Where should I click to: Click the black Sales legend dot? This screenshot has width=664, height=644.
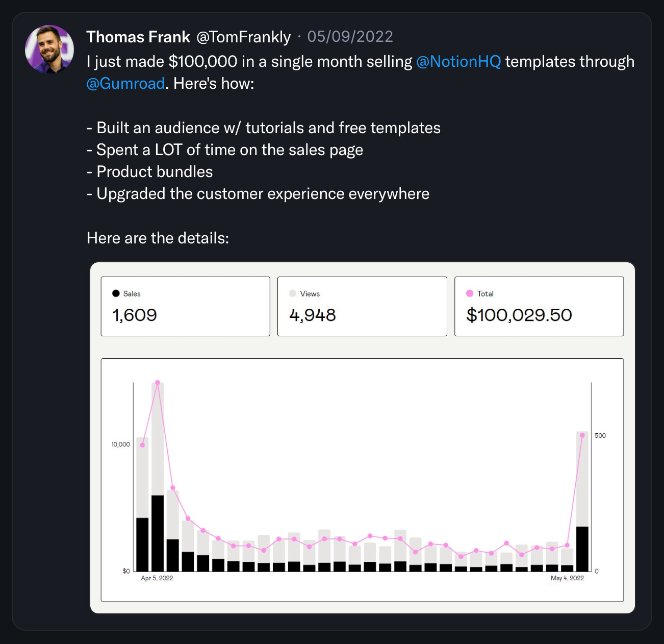click(x=116, y=293)
